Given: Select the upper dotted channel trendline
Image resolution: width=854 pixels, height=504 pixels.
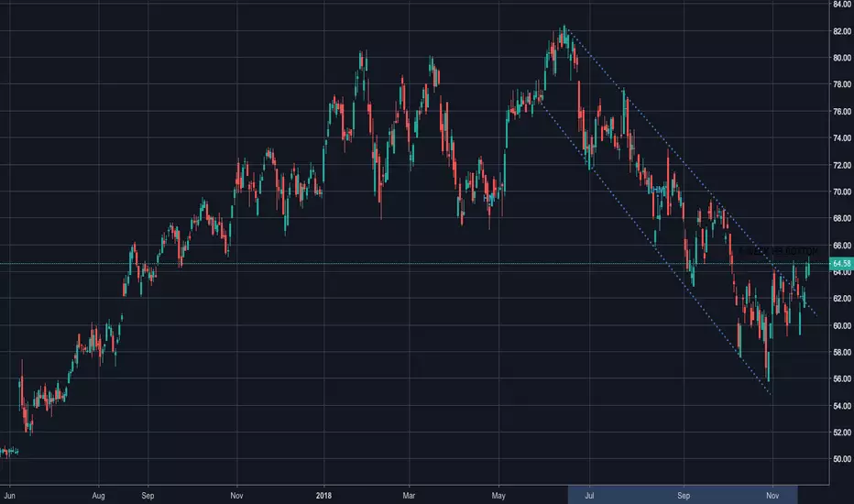Looking at the screenshot, I should point(692,171).
